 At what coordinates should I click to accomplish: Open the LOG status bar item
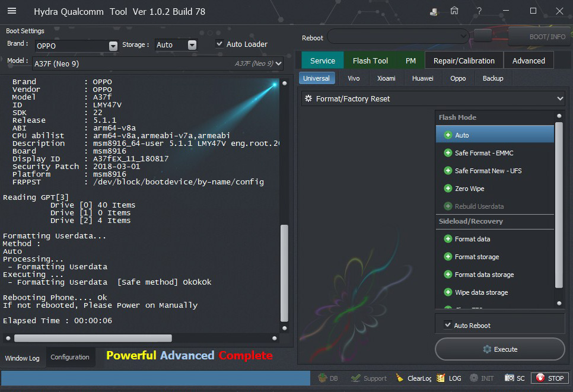pyautogui.click(x=449, y=378)
